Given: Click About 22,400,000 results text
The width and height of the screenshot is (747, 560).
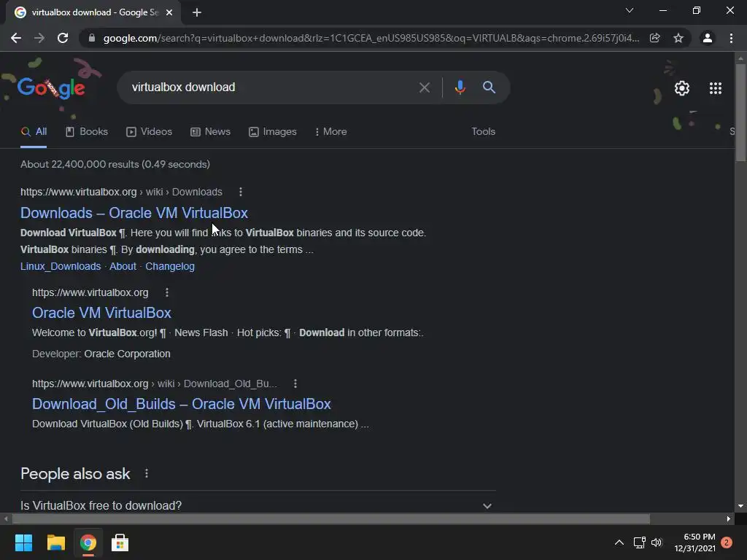Looking at the screenshot, I should click(x=115, y=164).
